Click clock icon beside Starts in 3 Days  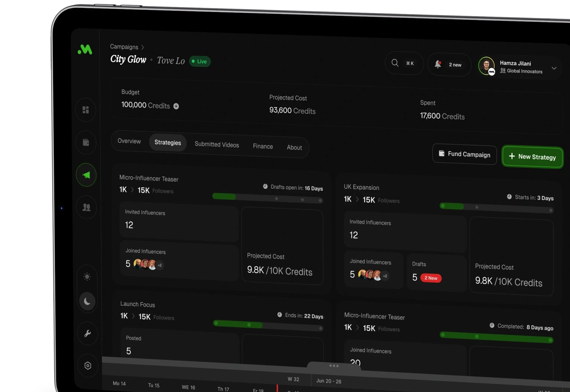[x=509, y=196]
